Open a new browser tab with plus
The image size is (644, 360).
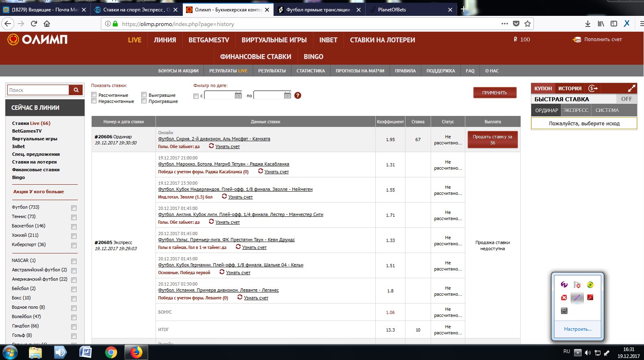pyautogui.click(x=463, y=9)
